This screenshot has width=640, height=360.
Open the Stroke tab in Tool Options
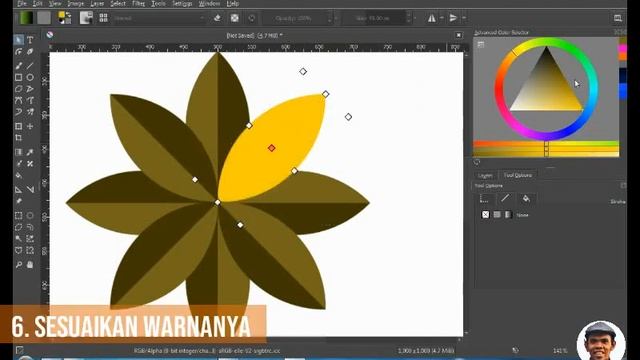505,198
